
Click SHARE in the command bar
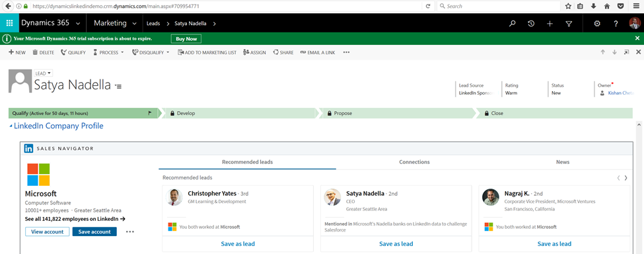point(283,52)
